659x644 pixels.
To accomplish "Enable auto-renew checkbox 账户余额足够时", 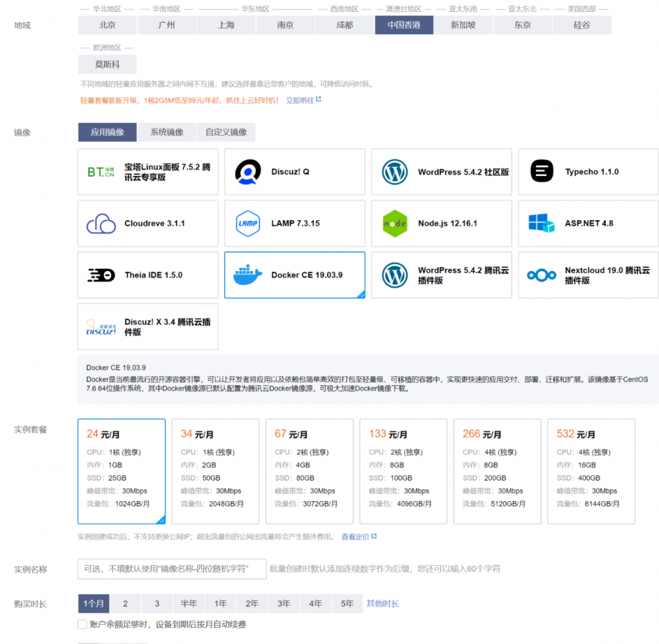I will 82,624.
